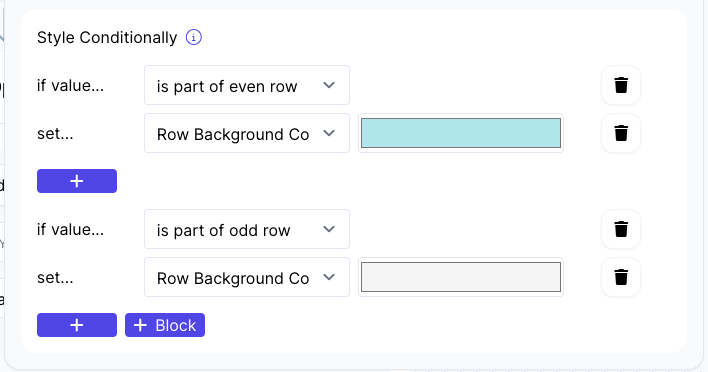Delete the even row condition with trash icon

tap(621, 85)
